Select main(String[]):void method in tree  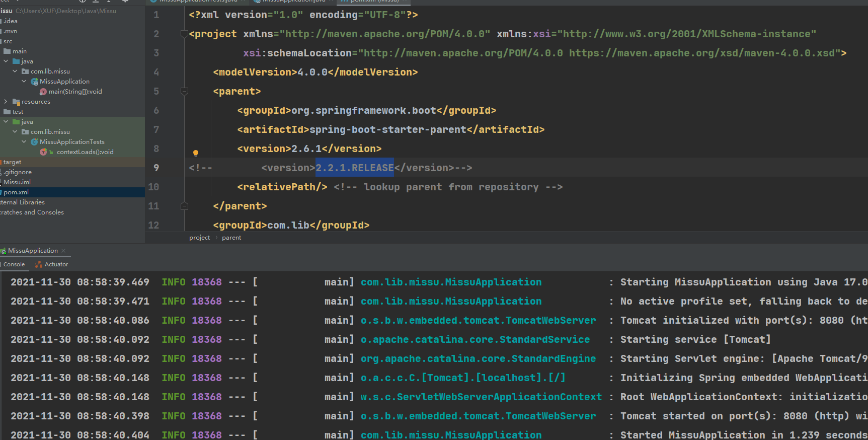pyautogui.click(x=75, y=92)
